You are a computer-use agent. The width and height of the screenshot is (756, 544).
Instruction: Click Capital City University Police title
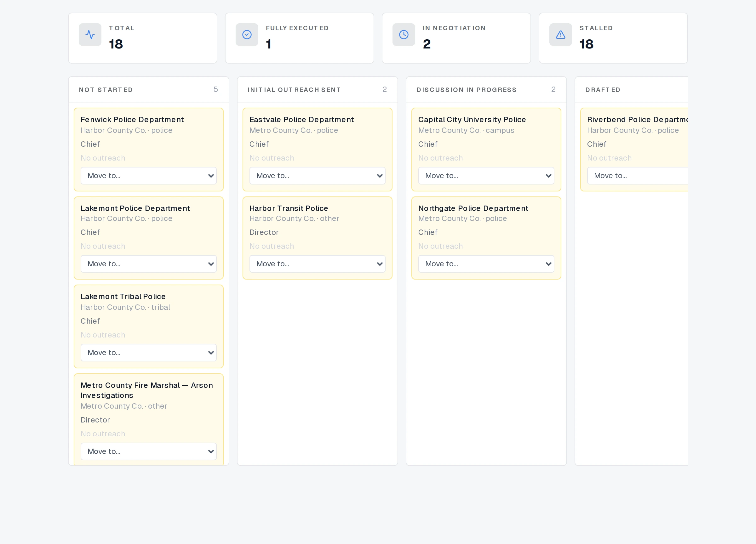click(x=472, y=120)
